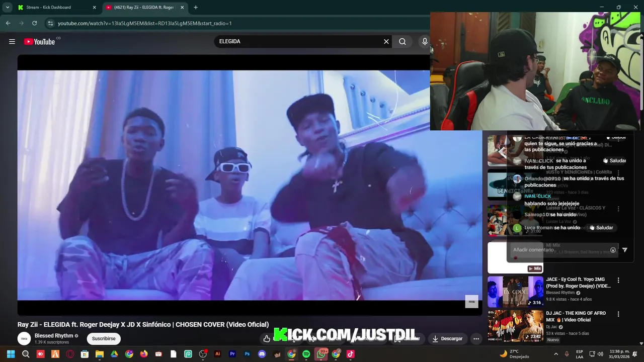This screenshot has width=644, height=362.
Task: Go back in browser history
Action: coord(8,23)
